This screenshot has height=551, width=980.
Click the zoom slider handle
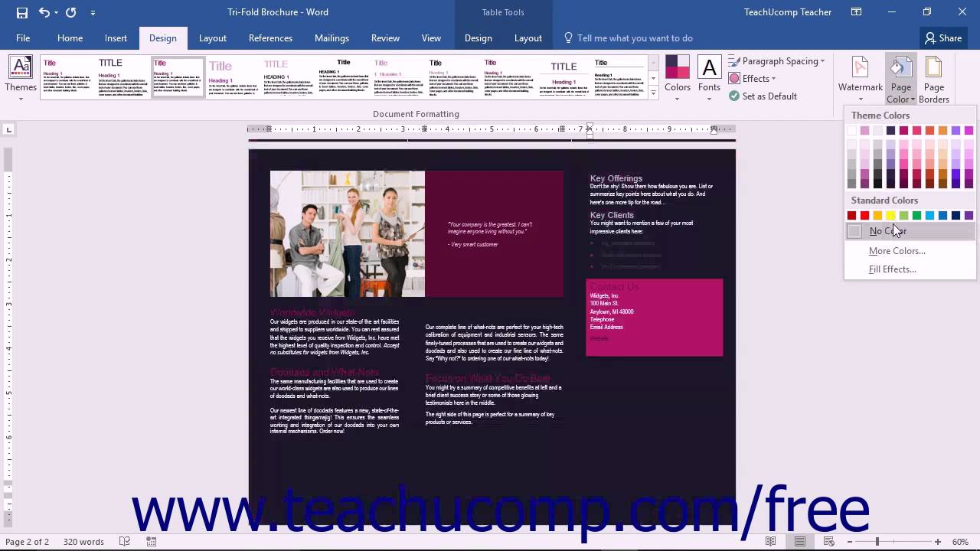[877, 542]
